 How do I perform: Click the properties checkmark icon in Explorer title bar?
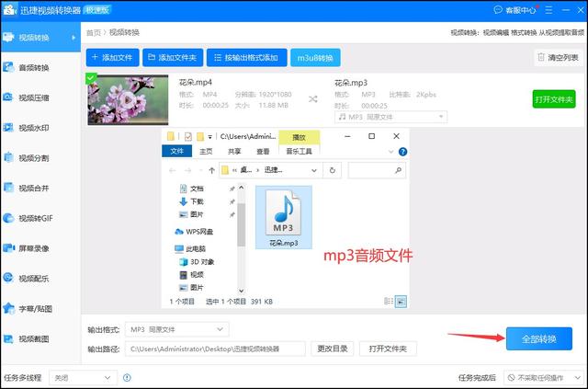pos(187,136)
